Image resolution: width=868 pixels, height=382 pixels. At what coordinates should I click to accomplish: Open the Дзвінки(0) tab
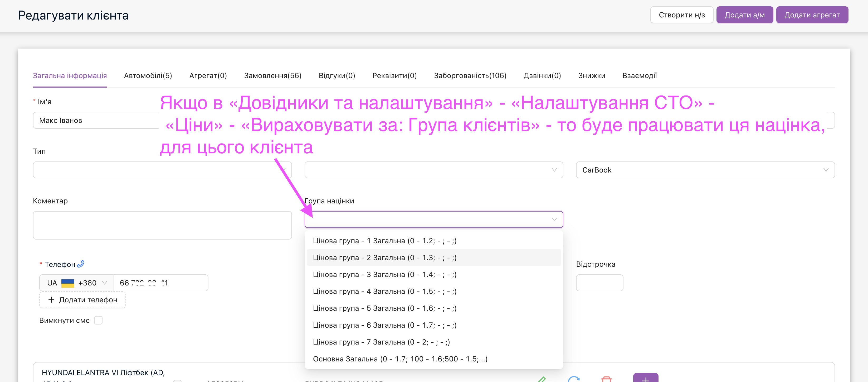[x=542, y=76]
